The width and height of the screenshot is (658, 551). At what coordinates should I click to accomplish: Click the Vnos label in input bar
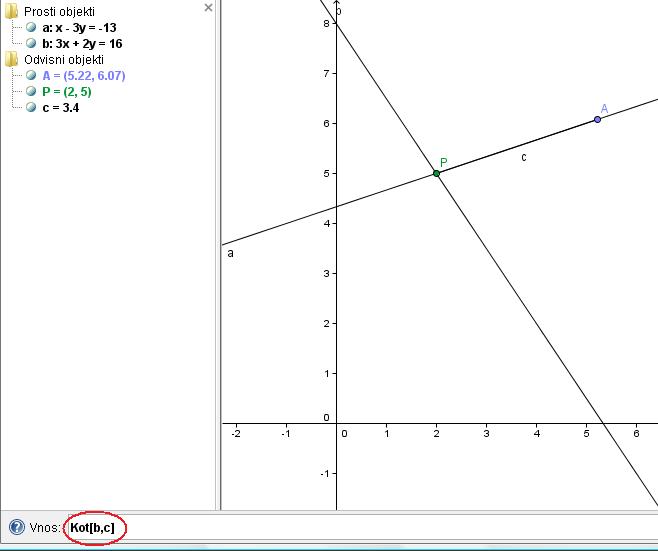coord(46,527)
